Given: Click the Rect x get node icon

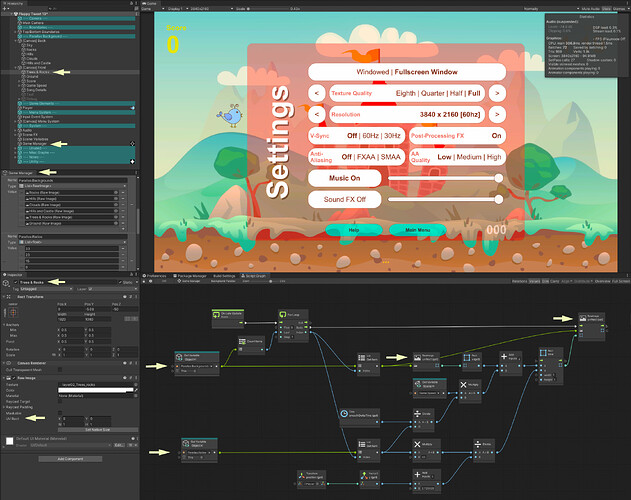Looking at the screenshot, I should point(467,357).
